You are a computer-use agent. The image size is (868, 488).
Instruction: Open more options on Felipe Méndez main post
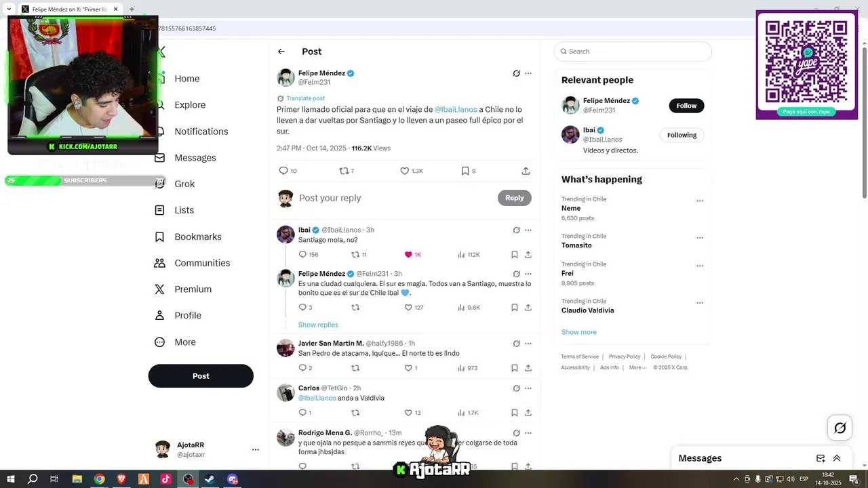[528, 73]
